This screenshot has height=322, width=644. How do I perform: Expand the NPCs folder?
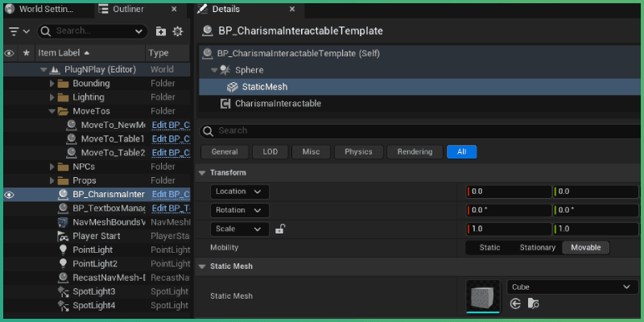(x=52, y=167)
